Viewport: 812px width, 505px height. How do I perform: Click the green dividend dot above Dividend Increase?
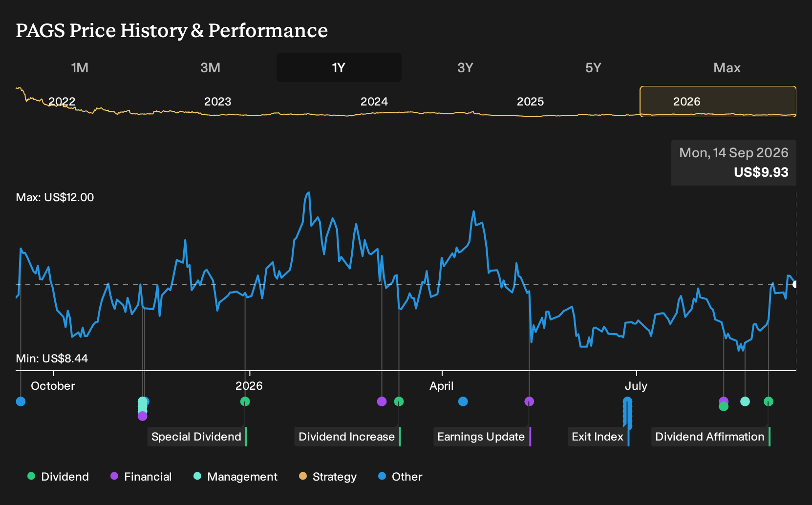tap(399, 401)
